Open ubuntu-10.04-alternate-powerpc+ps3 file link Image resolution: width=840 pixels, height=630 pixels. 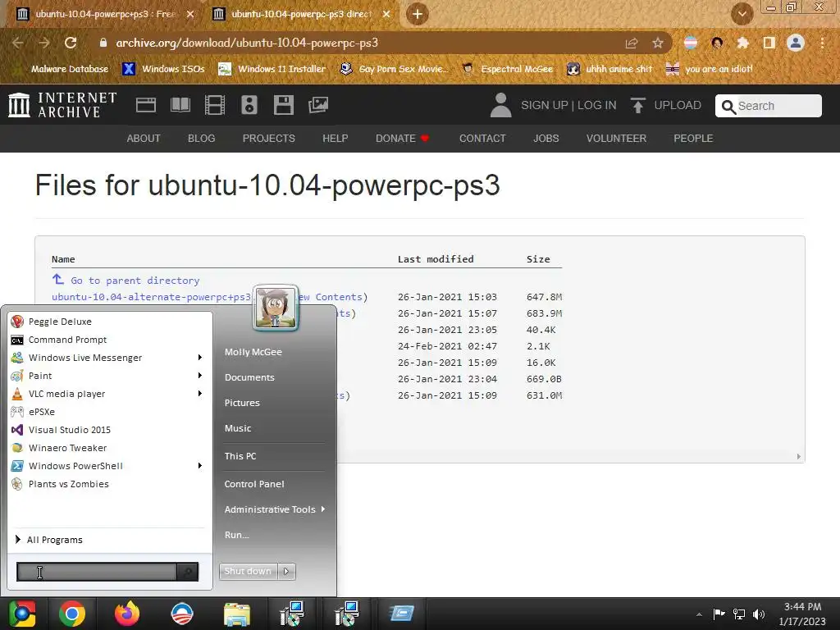[x=152, y=297]
